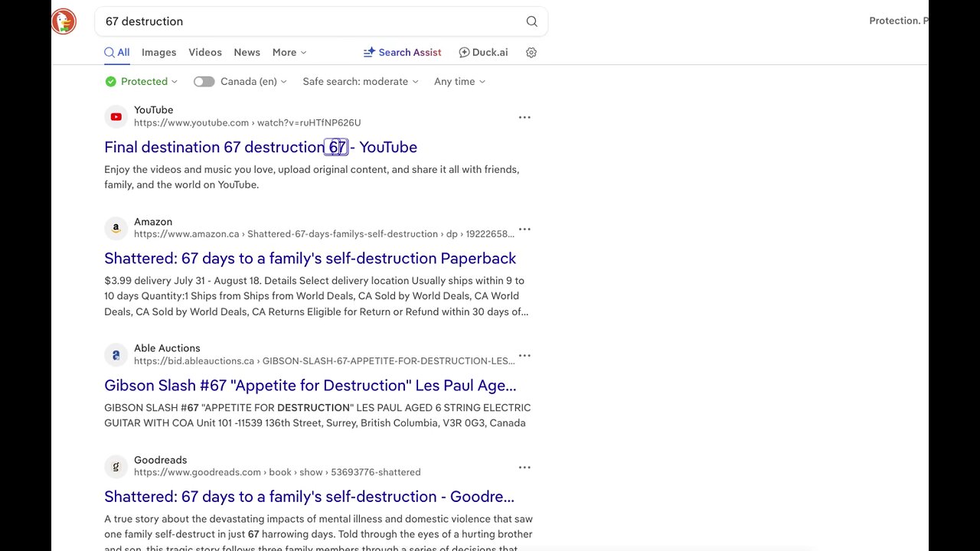The height and width of the screenshot is (551, 980).
Task: Open three-dot menu for YouTube result
Action: (524, 117)
